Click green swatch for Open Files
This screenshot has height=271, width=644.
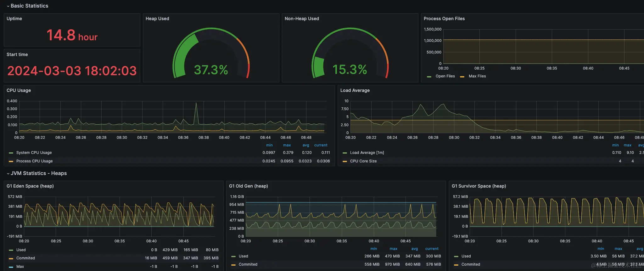429,76
